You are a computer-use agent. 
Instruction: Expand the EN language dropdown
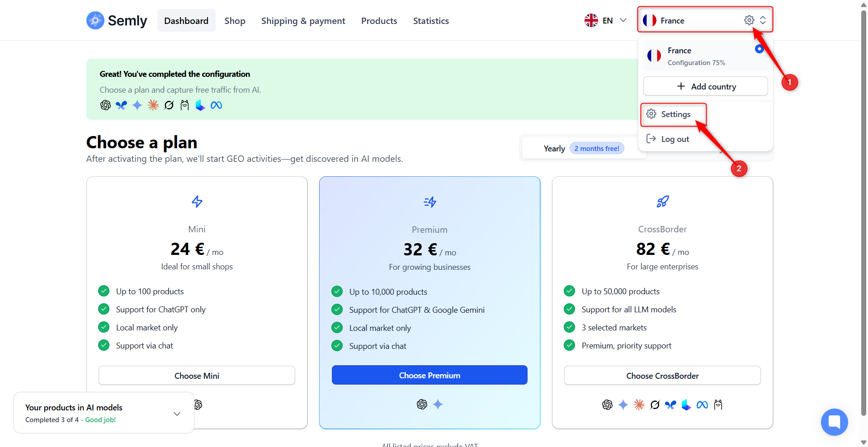(x=623, y=20)
